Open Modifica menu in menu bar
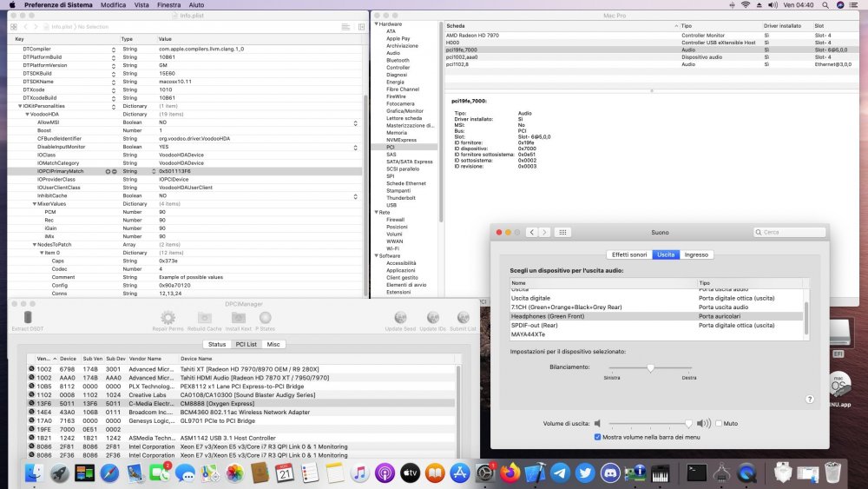Viewport: 868px width, 489px height. click(113, 5)
